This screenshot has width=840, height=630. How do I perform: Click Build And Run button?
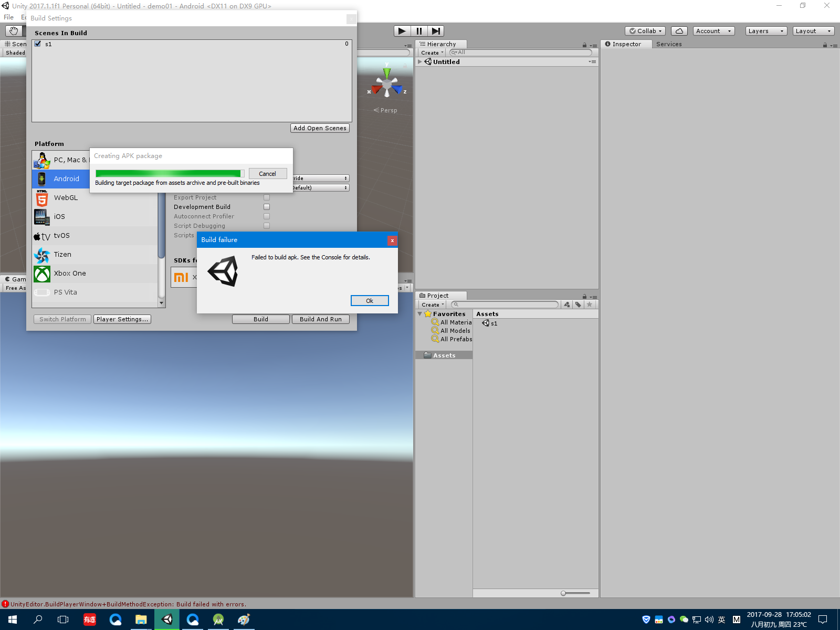[x=321, y=319]
